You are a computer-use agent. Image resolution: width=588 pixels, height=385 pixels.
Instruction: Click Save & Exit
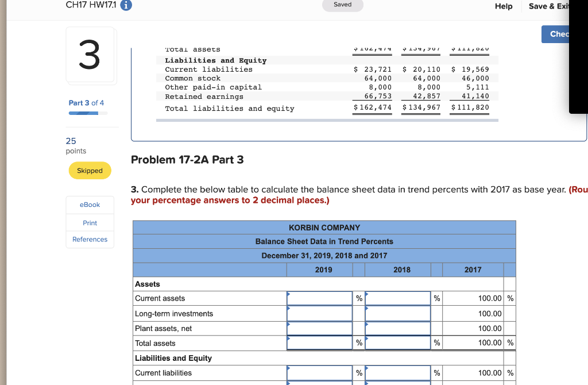tap(548, 6)
